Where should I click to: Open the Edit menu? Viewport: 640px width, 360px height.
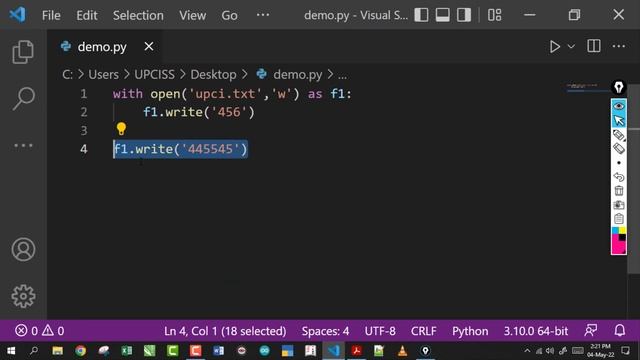coord(87,16)
